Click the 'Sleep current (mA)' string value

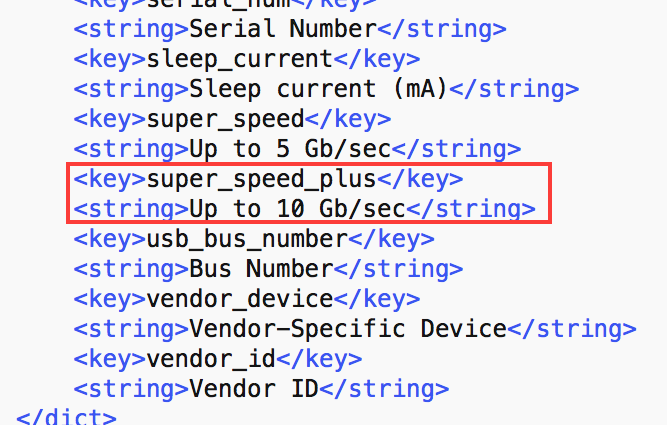[318, 89]
